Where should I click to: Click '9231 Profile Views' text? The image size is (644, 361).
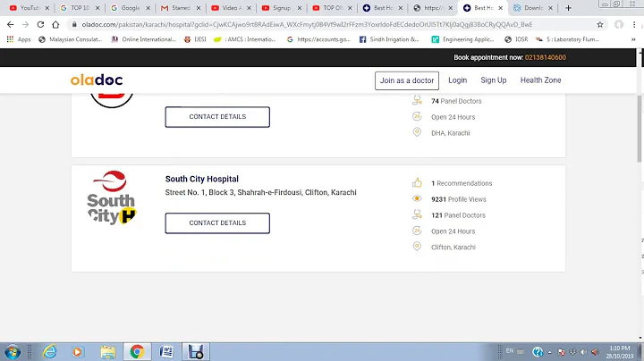[458, 199]
